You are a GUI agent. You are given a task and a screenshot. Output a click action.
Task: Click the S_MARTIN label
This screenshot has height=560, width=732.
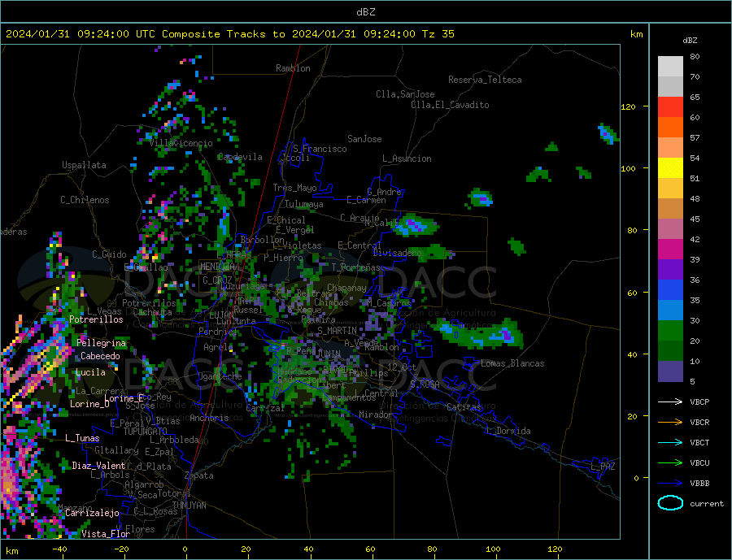point(337,331)
